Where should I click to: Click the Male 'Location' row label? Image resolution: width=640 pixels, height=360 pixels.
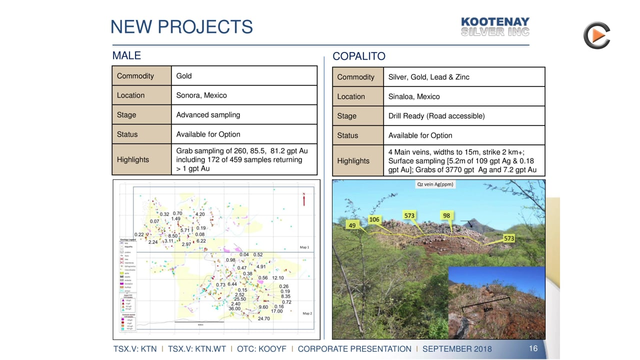coord(142,95)
